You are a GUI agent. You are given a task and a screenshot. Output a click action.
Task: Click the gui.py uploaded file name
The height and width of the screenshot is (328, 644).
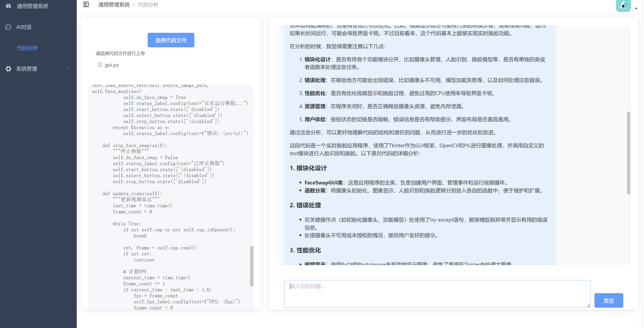click(112, 65)
